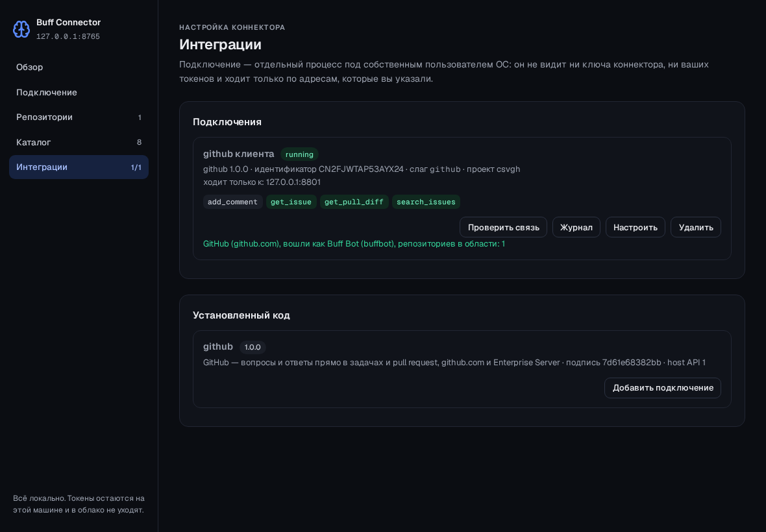766x532 pixels.
Task: Click the Добавить подключение button
Action: [x=662, y=388]
